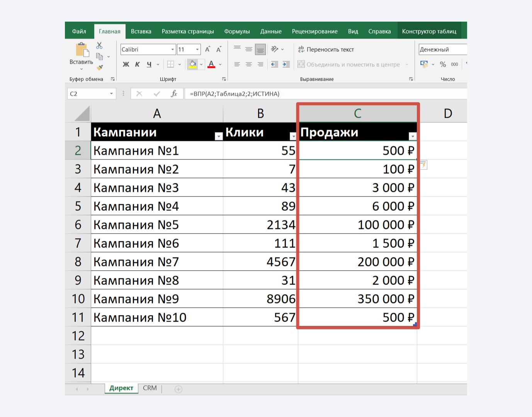
Task: Click the Copy icon
Action: click(99, 57)
